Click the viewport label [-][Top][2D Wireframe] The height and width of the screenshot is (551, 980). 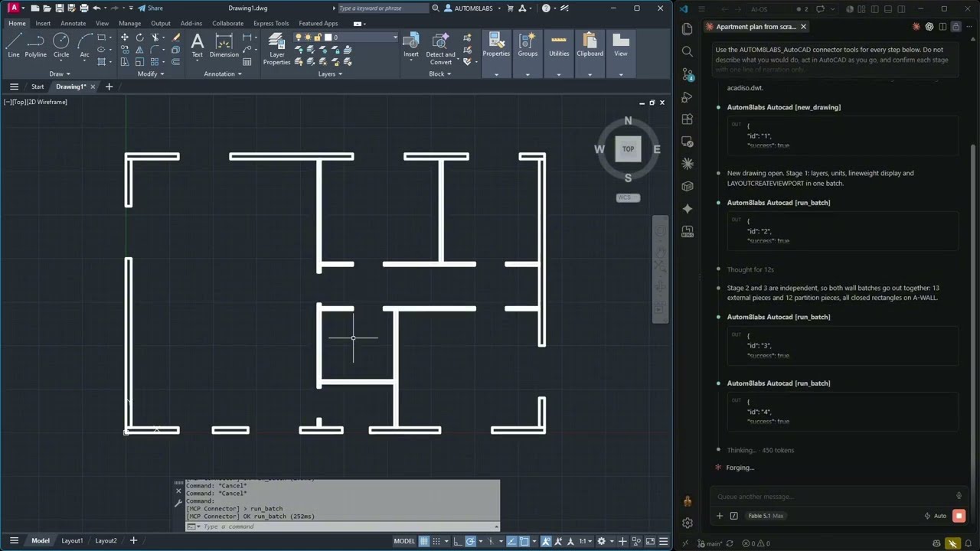[35, 102]
